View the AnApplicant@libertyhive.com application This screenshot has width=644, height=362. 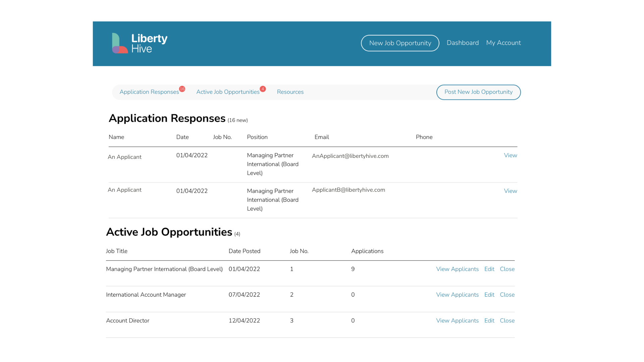pyautogui.click(x=510, y=156)
